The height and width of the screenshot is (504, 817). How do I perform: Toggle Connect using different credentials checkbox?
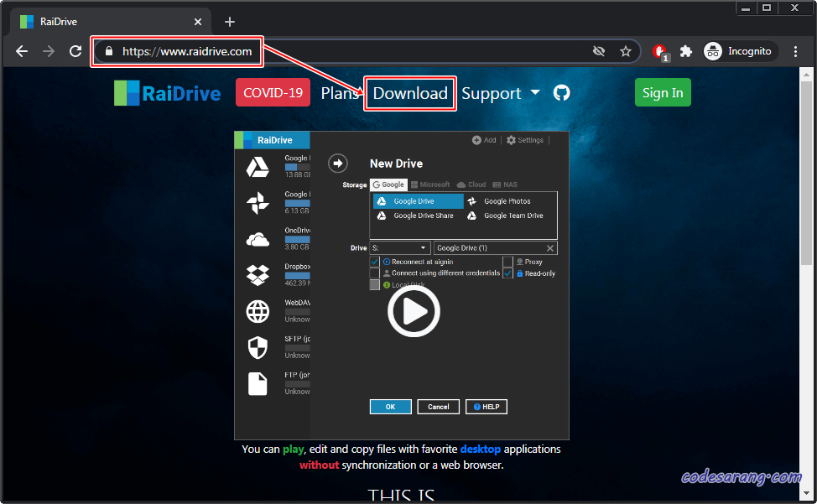pyautogui.click(x=374, y=273)
